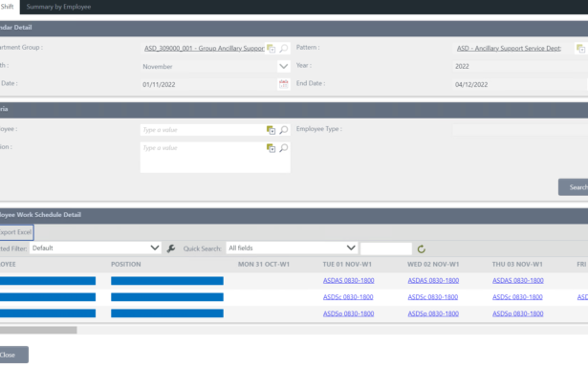Image resolution: width=588 pixels, height=367 pixels.
Task: Switch to Summary by Employee tab
Action: [58, 7]
